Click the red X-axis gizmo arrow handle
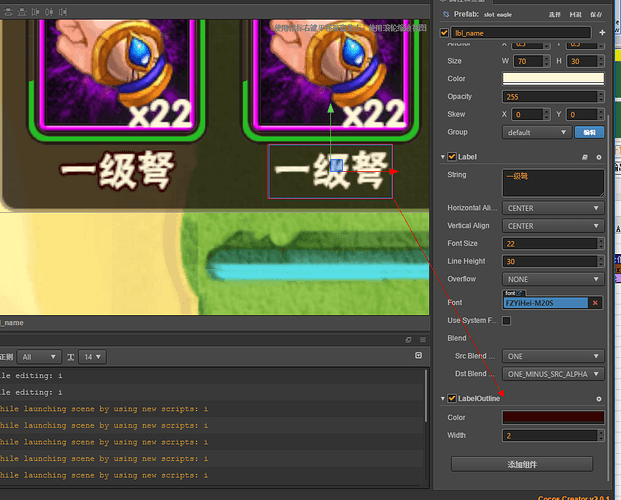621x500 pixels. pos(394,171)
